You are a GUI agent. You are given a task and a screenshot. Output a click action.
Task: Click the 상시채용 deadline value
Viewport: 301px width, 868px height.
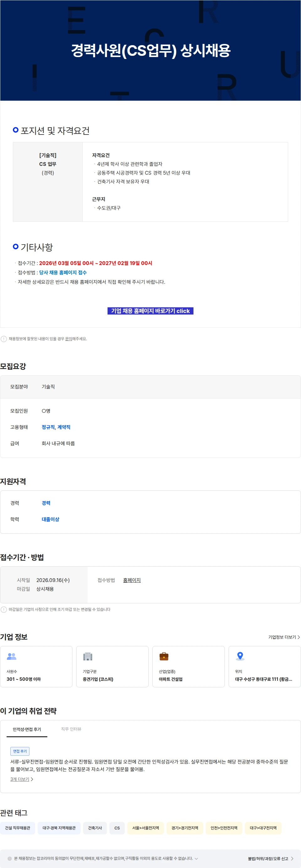point(45,589)
